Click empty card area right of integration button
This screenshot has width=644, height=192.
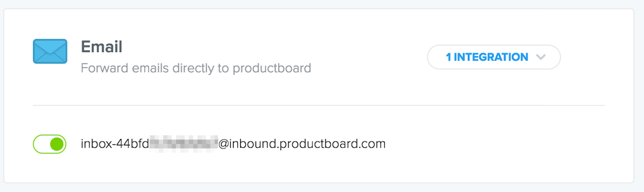pos(595,57)
